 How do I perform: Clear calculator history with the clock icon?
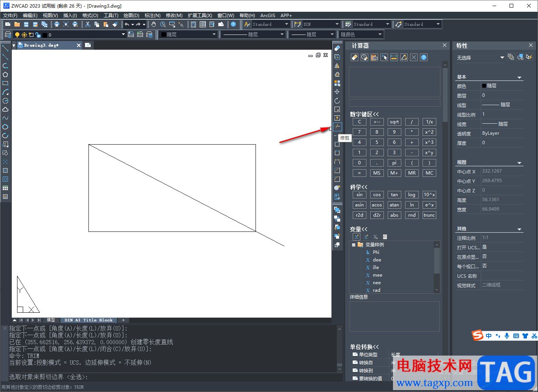(x=364, y=57)
